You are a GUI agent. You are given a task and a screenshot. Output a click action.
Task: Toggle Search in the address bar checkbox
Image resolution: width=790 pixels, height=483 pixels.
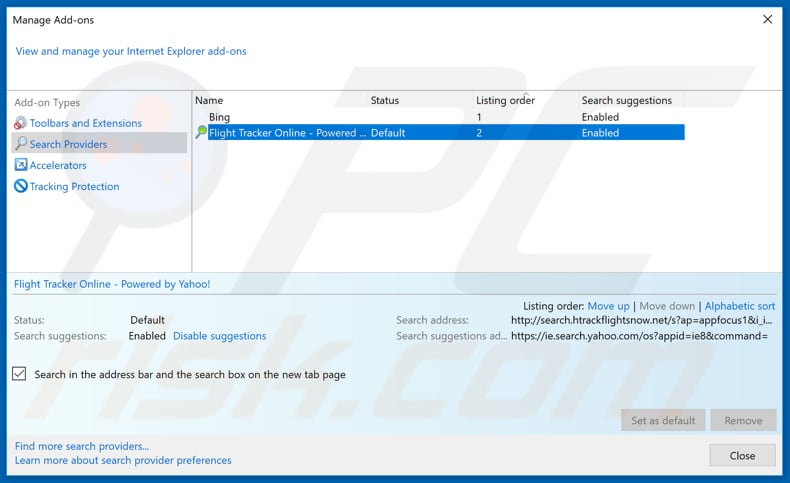coord(19,374)
